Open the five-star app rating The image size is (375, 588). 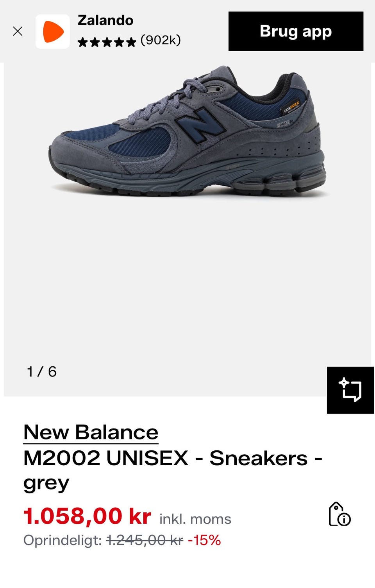107,41
